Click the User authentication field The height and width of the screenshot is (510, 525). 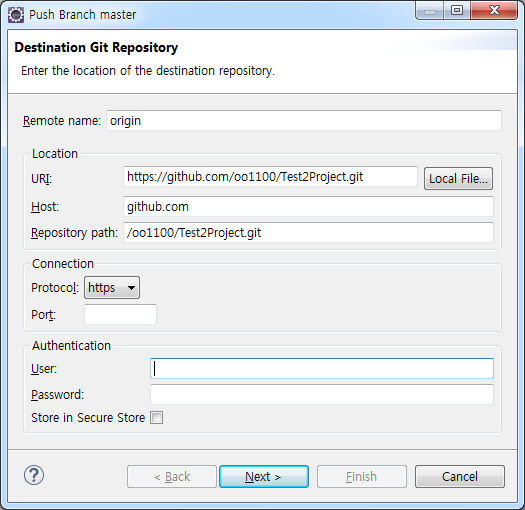tap(322, 369)
